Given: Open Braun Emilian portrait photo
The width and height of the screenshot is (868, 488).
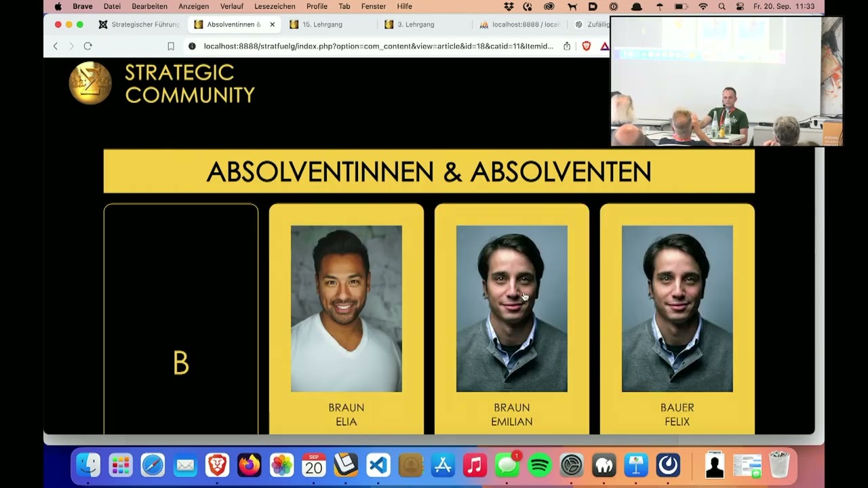Looking at the screenshot, I should 512,308.
